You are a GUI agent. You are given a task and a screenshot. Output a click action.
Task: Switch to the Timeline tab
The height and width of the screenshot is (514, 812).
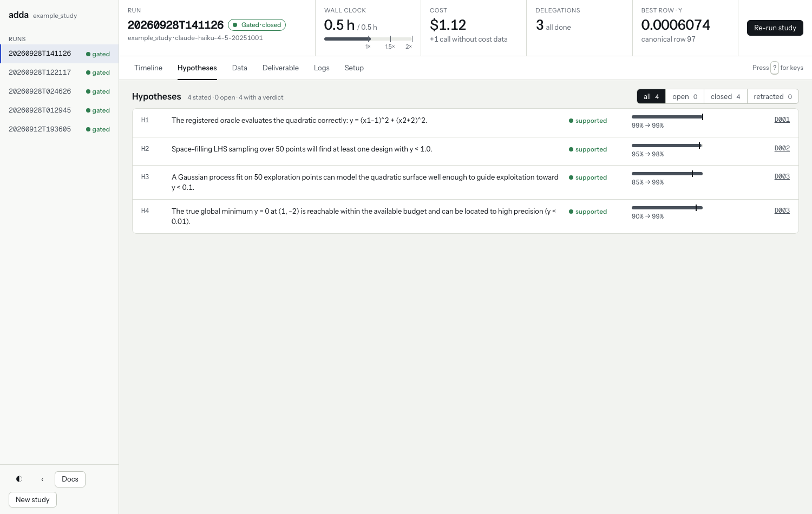tap(148, 68)
